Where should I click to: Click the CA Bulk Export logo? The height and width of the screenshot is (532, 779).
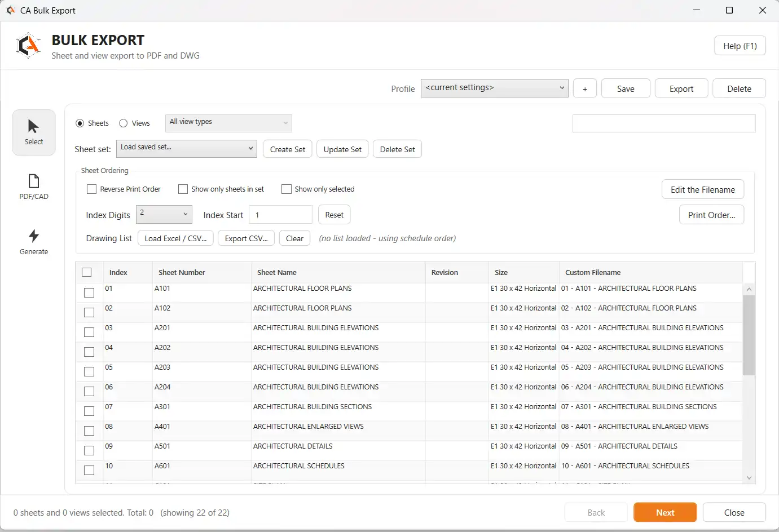tap(28, 46)
